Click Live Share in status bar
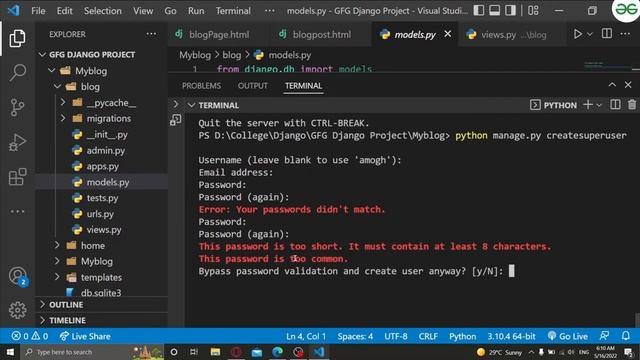The width and height of the screenshot is (640, 360). 85,336
